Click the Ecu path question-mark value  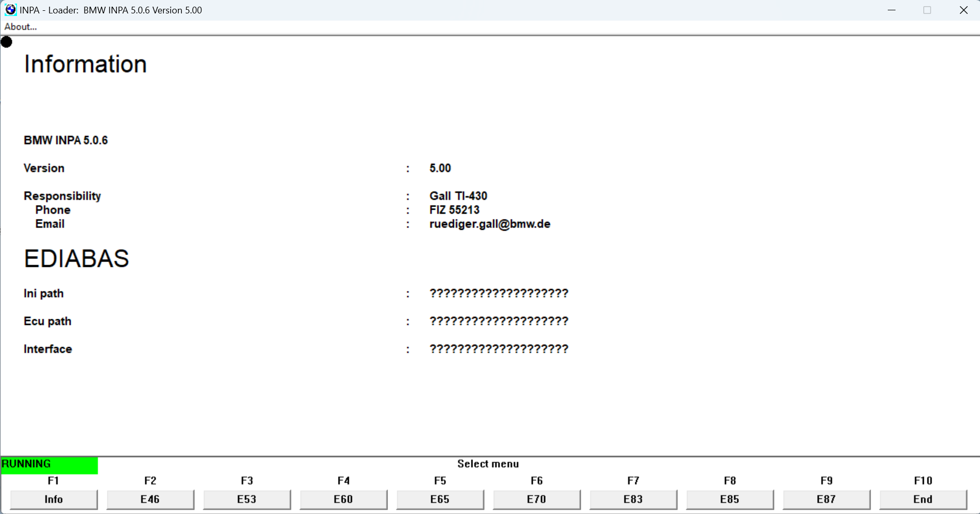[x=499, y=321]
